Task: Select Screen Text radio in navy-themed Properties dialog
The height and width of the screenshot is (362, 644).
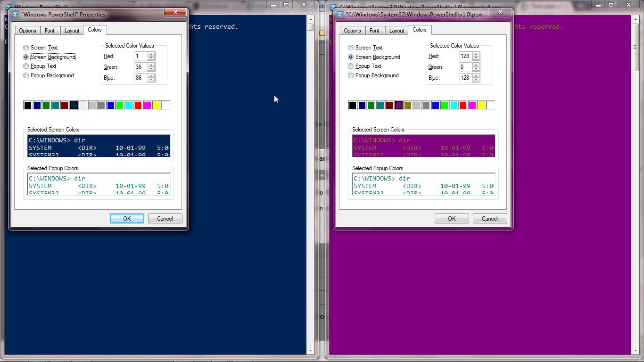Action: pyautogui.click(x=26, y=48)
